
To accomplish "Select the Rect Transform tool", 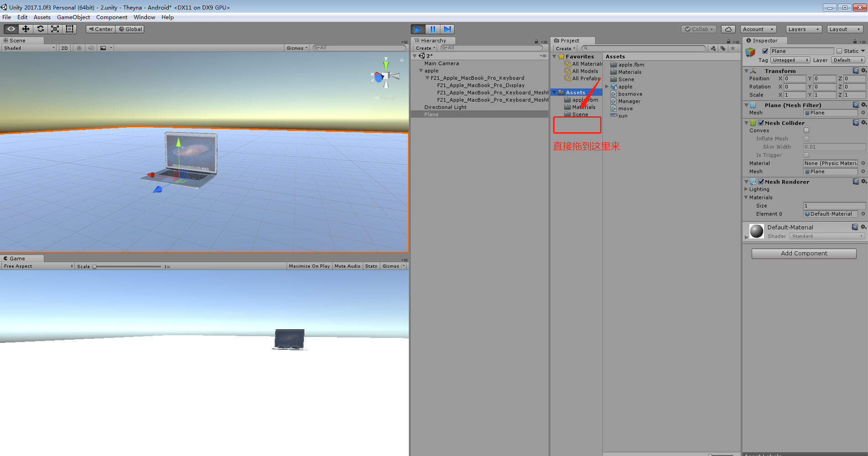I will click(69, 29).
